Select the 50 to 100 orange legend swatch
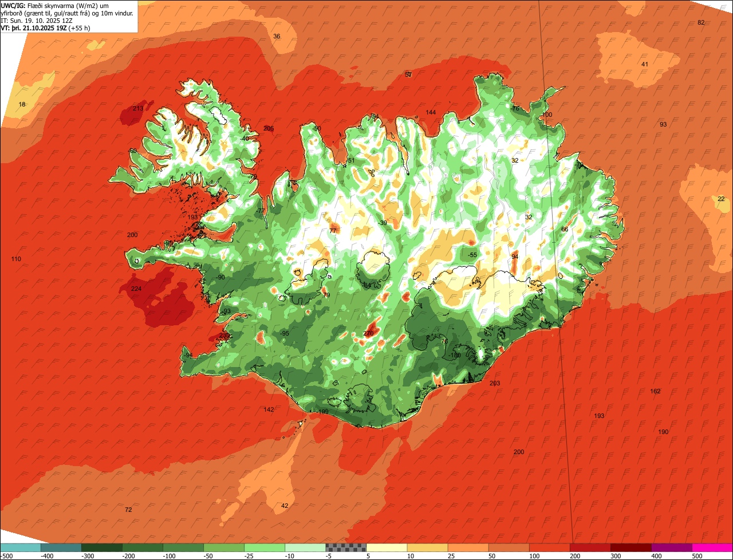Viewport: 733px width, 560px height. tap(508, 547)
